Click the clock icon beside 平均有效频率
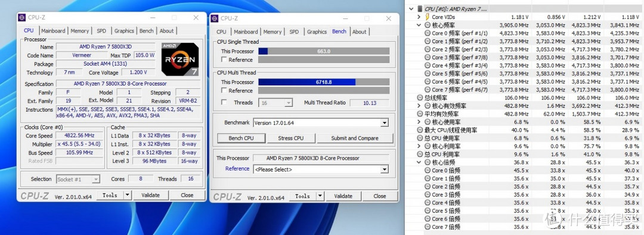The width and height of the screenshot is (644, 235). 420,114
